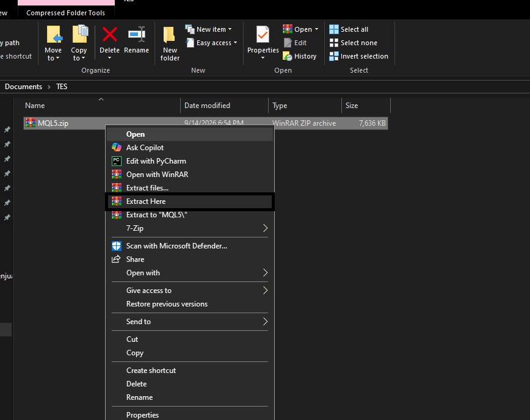Click the Share arrow icon
This screenshot has height=420, width=530.
[x=116, y=259]
